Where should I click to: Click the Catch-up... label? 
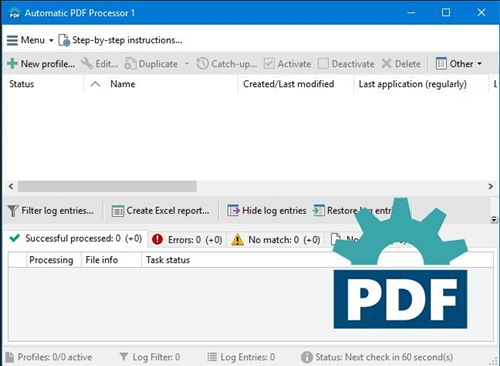pyautogui.click(x=234, y=64)
